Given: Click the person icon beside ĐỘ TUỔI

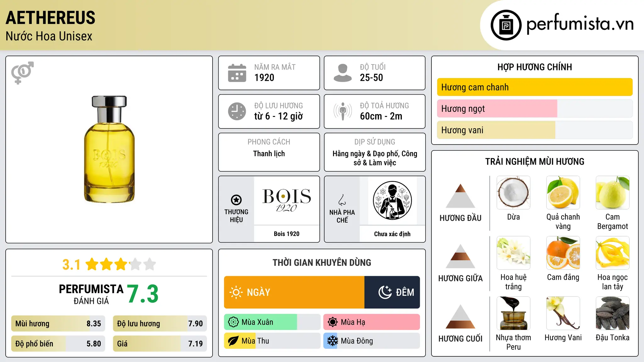Looking at the screenshot, I should click(342, 73).
